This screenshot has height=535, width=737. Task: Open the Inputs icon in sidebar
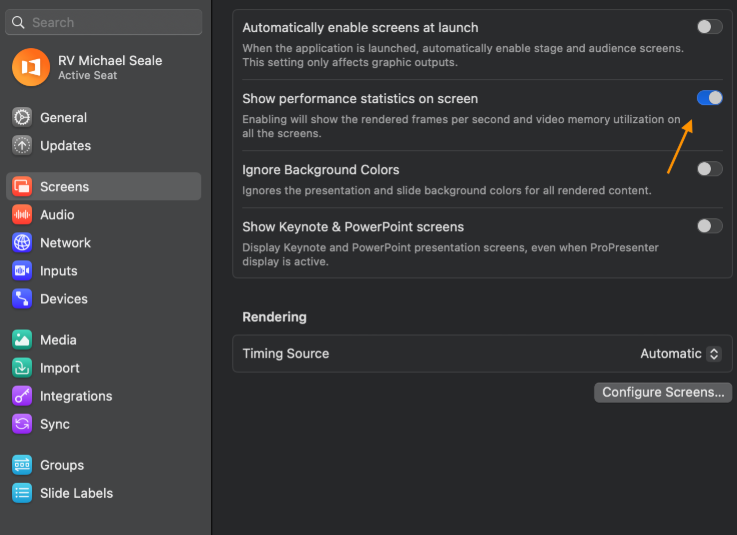[x=22, y=270]
